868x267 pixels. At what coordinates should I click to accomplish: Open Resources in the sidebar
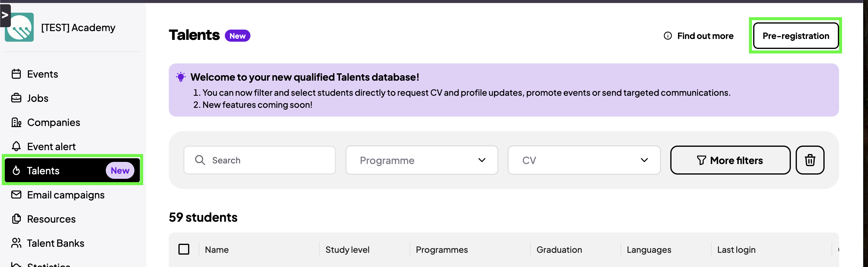[51, 219]
